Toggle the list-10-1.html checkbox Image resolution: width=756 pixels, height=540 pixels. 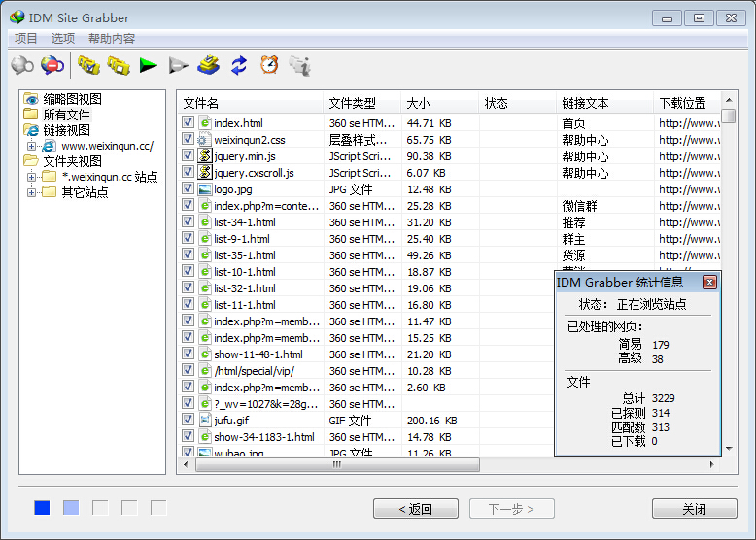(189, 271)
